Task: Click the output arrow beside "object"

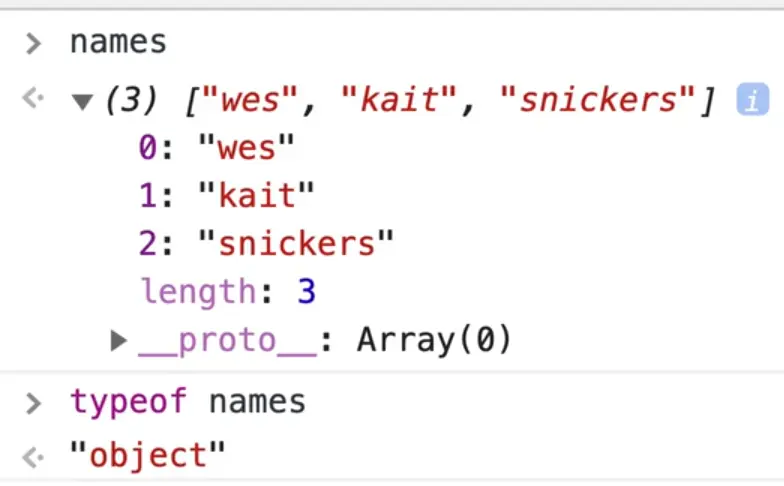Action: (x=34, y=457)
